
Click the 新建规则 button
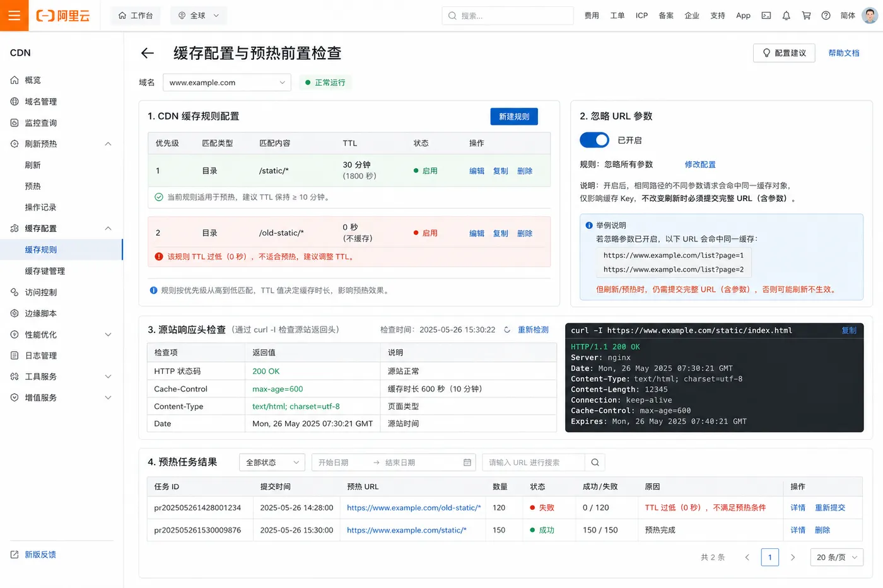[514, 117]
